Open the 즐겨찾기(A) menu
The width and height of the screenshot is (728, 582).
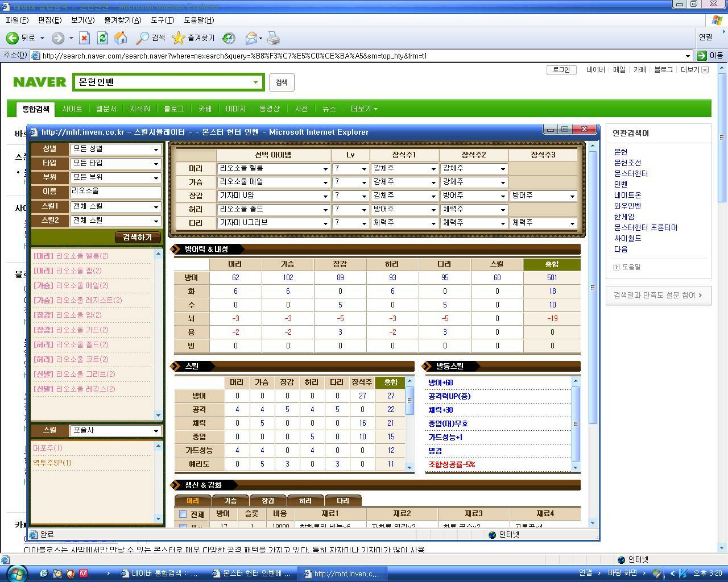point(122,20)
